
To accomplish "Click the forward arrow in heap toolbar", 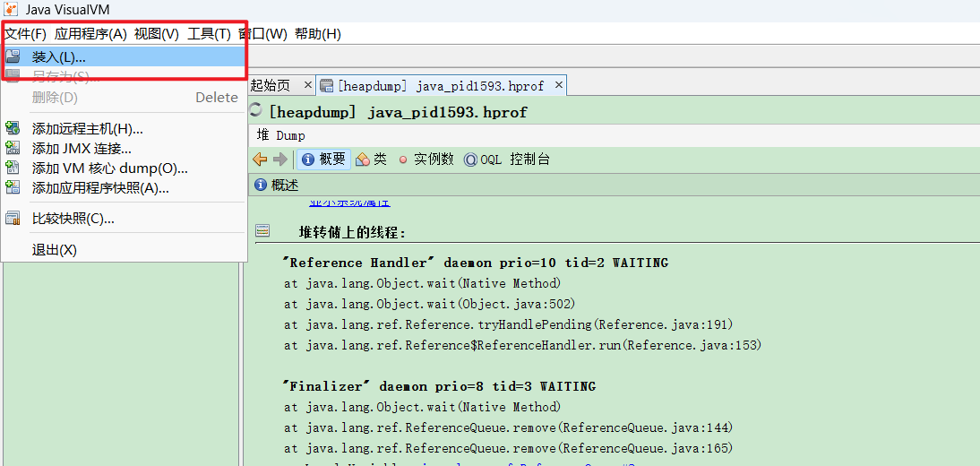I will (280, 160).
